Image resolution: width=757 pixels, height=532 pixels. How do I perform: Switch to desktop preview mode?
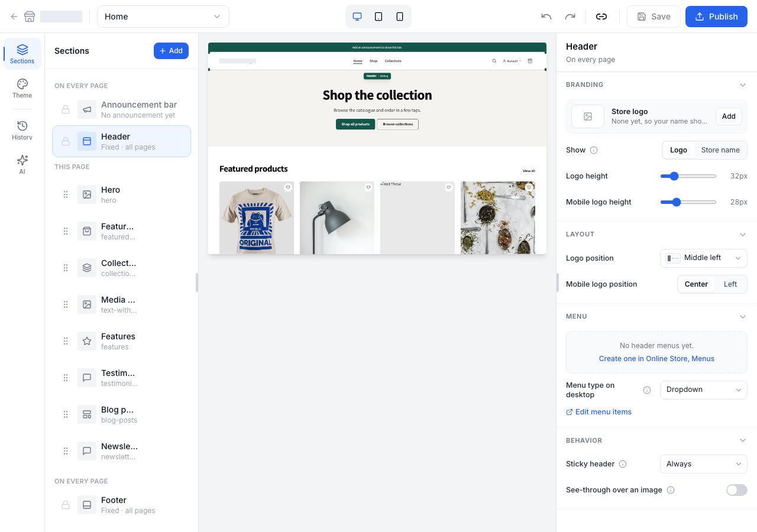point(357,17)
